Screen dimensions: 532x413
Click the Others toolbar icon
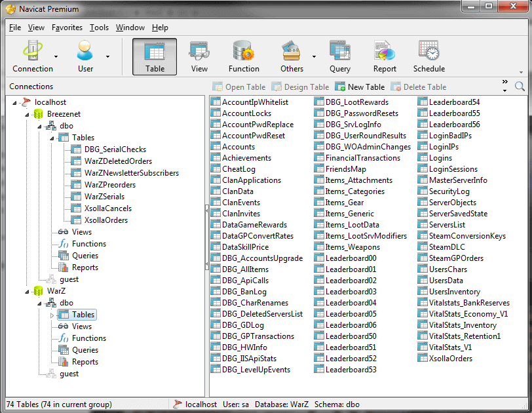point(292,56)
